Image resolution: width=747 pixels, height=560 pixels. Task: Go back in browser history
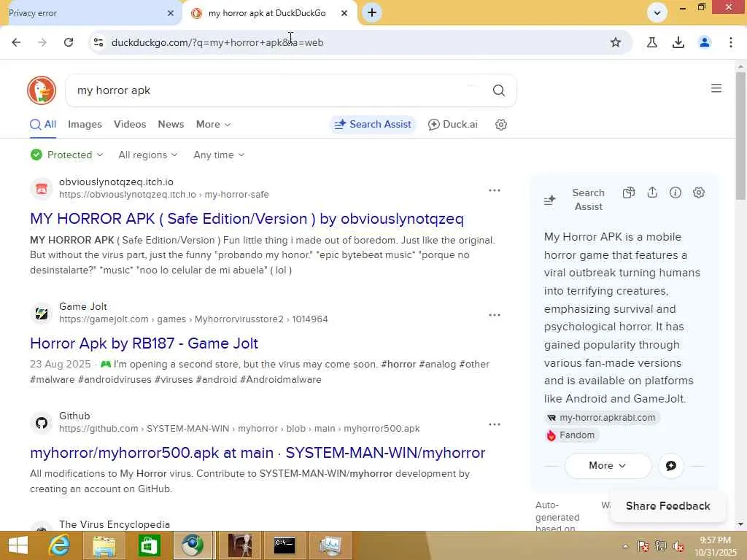[x=16, y=42]
